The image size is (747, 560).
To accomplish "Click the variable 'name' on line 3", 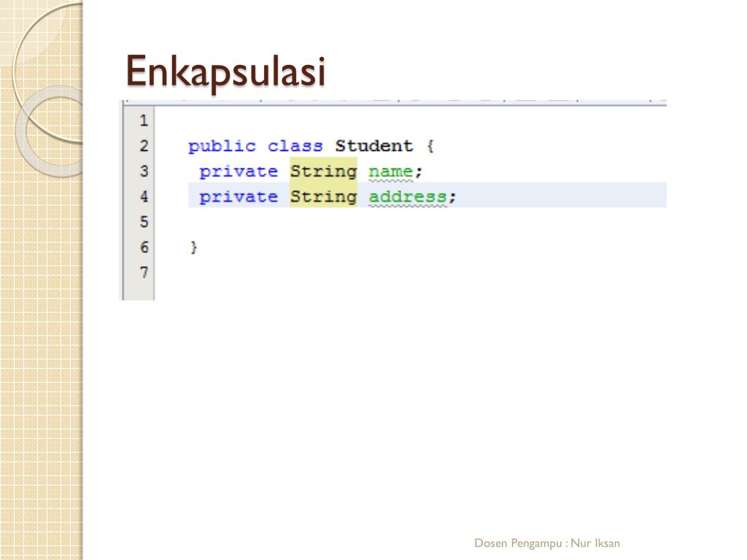I will (x=391, y=171).
